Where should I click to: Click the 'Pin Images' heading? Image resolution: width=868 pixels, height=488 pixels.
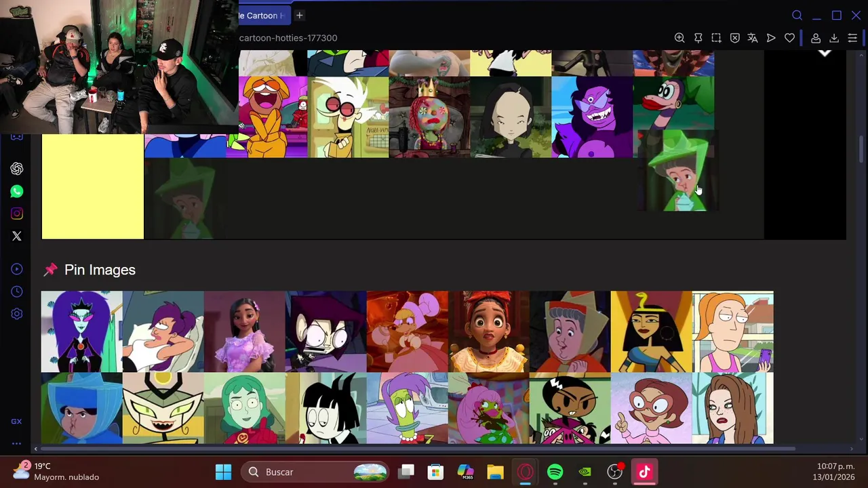tap(100, 270)
